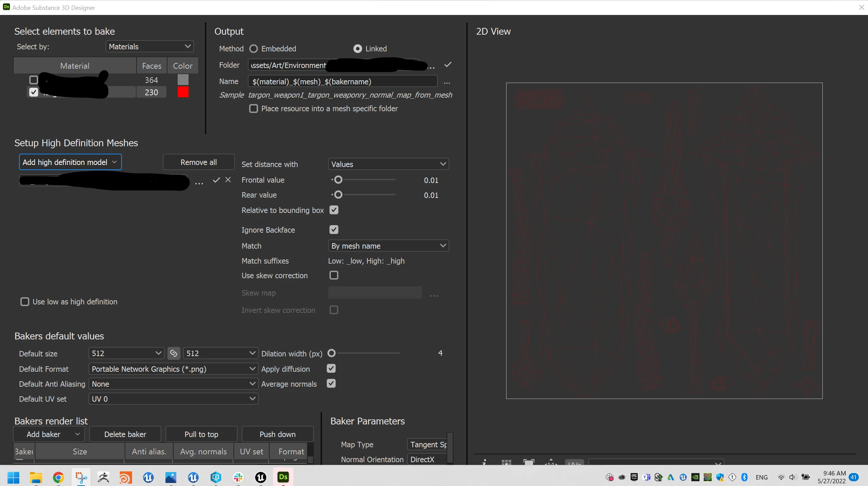The height and width of the screenshot is (486, 868).
Task: Check Place resource into a mesh specific folder
Action: 254,108
